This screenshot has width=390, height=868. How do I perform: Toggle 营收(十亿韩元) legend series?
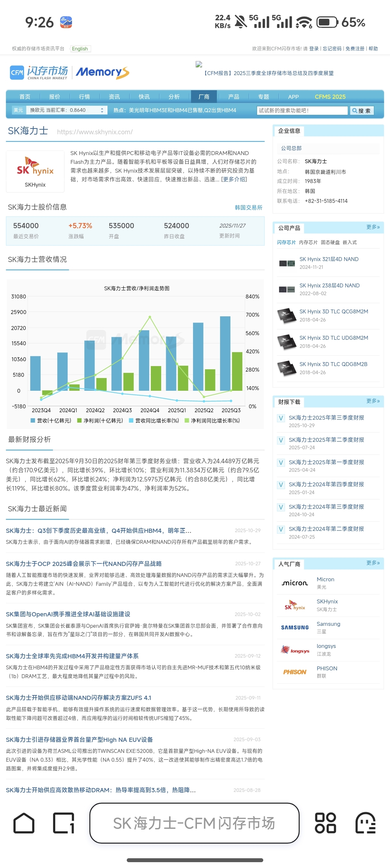point(51,421)
